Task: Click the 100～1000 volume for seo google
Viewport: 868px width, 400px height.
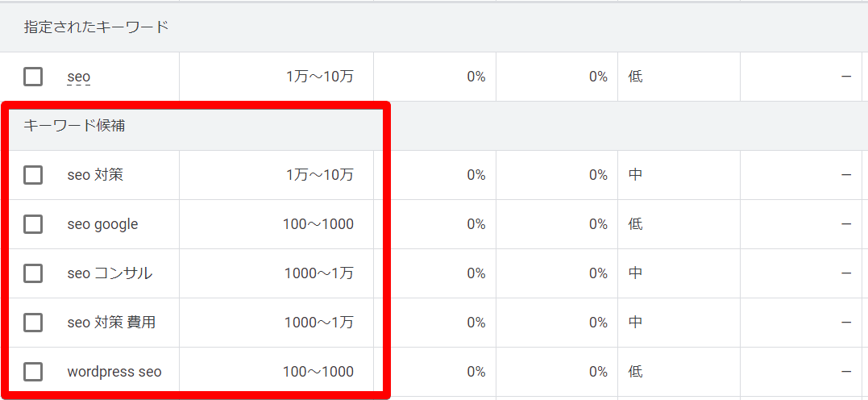Action: click(x=318, y=224)
